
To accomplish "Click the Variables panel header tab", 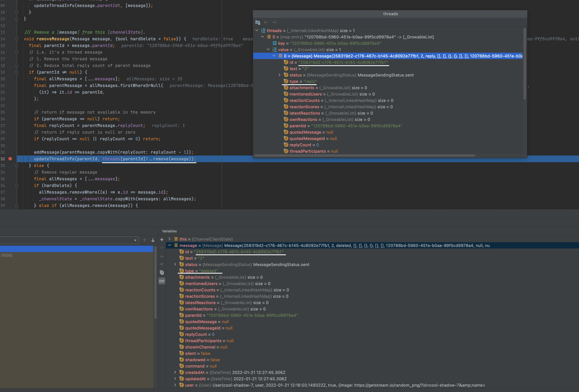I will [x=169, y=231].
